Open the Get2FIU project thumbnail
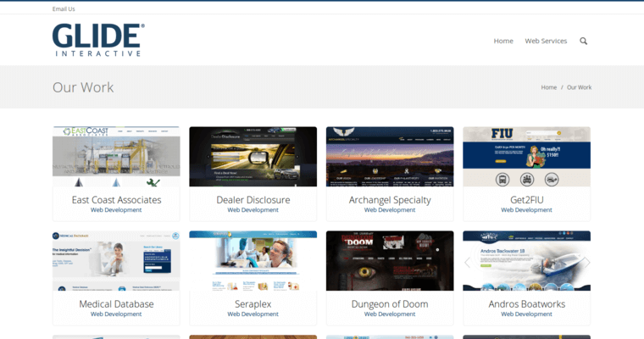 (x=526, y=157)
